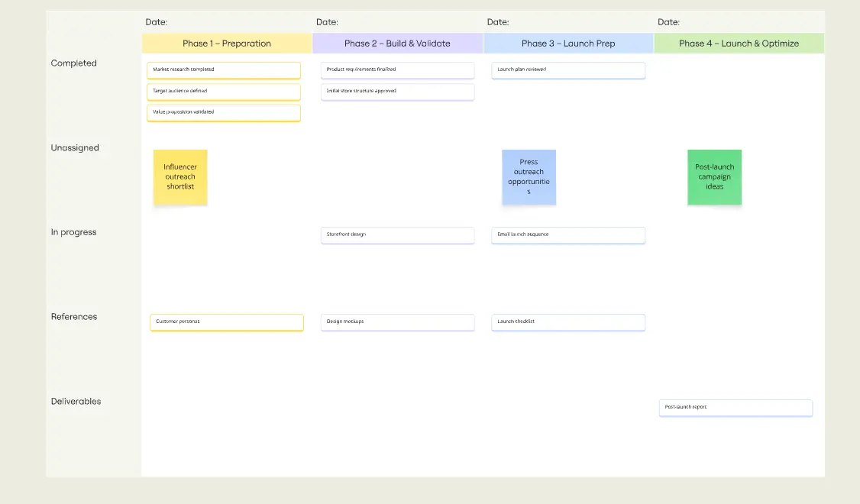Select the Phase 4 – Launch & Optimize header
The height and width of the screenshot is (504, 860).
(x=739, y=44)
